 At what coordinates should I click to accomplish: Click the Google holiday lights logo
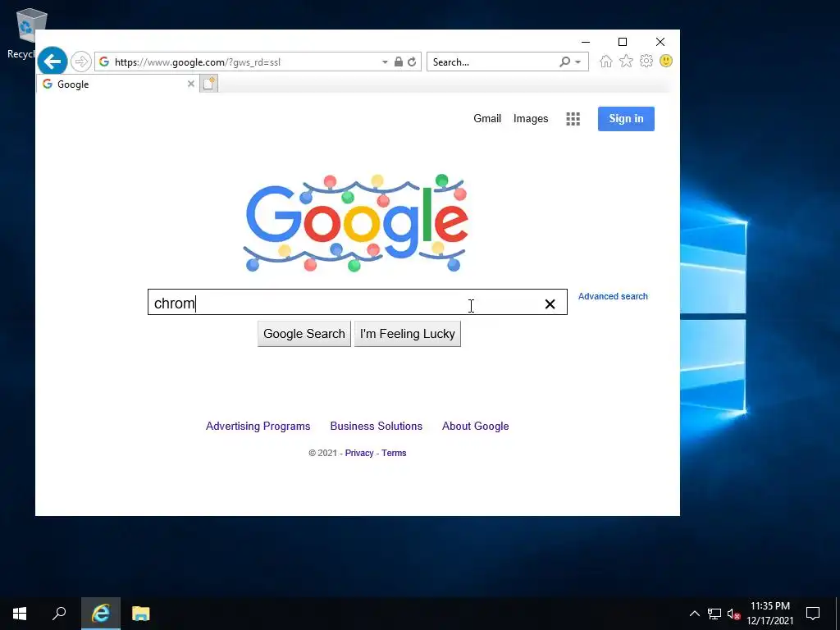point(356,222)
